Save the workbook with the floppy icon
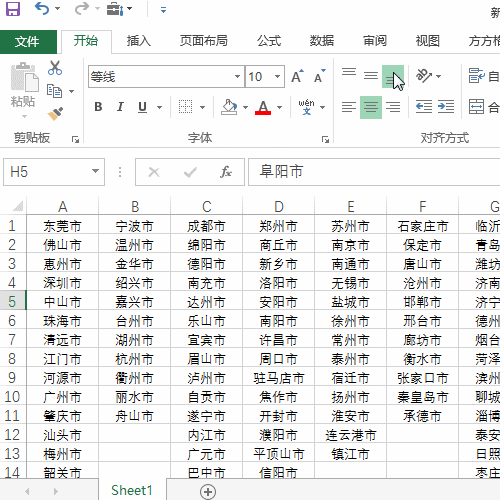Image resolution: width=500 pixels, height=500 pixels. [x=13, y=9]
